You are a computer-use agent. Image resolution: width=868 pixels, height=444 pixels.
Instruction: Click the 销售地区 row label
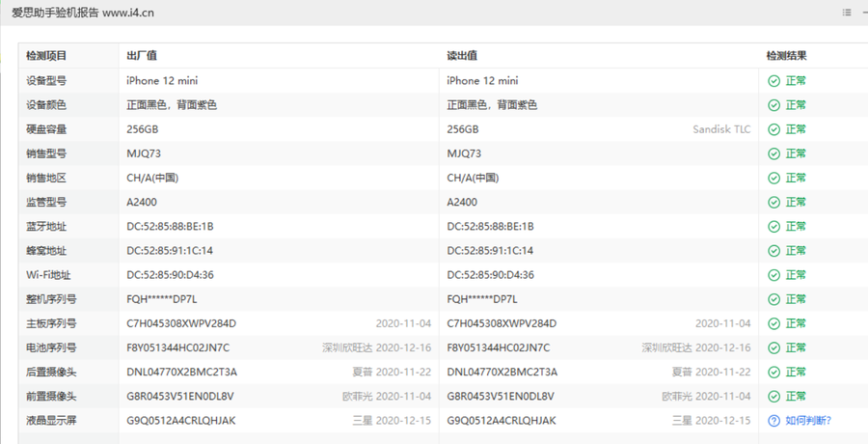point(46,178)
